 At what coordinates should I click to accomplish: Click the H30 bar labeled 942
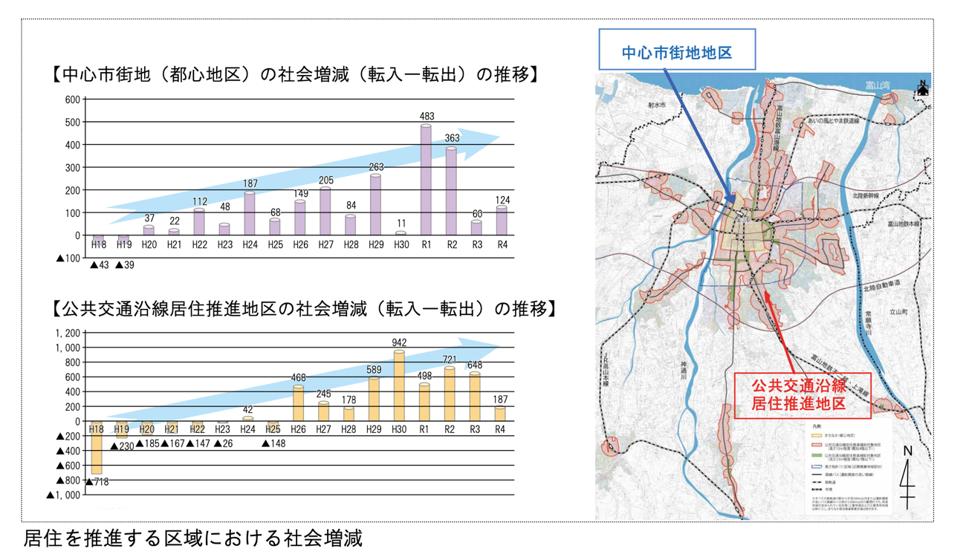pyautogui.click(x=400, y=386)
